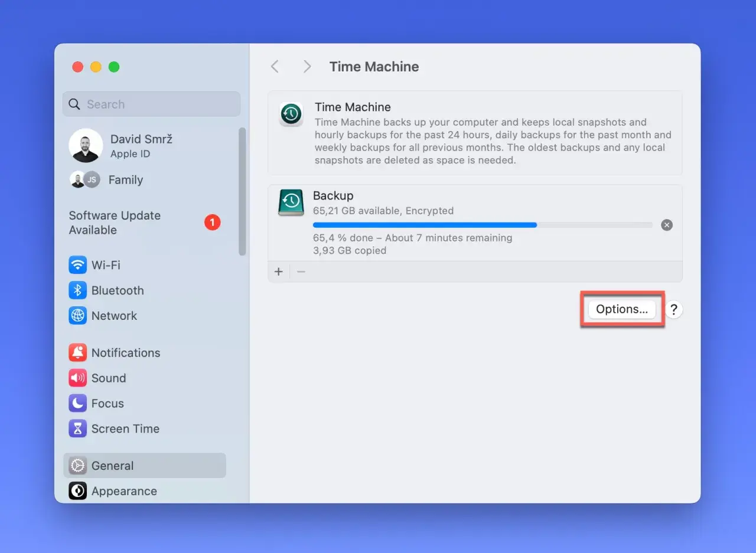
Task: Click "3,93 GB copied" text
Action: point(350,251)
